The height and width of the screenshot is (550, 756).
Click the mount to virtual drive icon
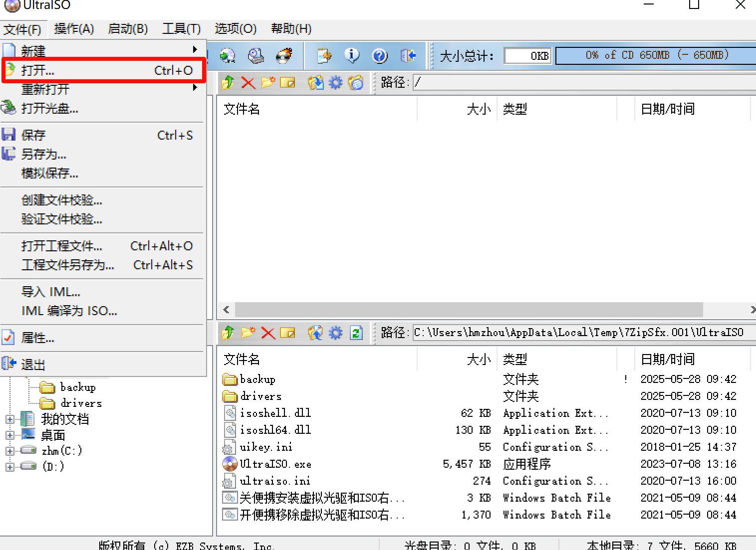pos(228,55)
